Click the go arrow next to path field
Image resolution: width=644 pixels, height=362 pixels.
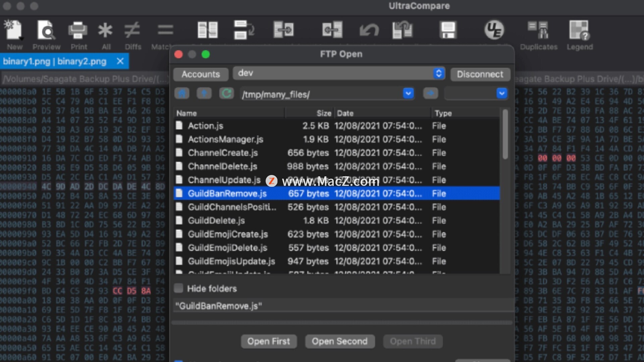pos(431,94)
